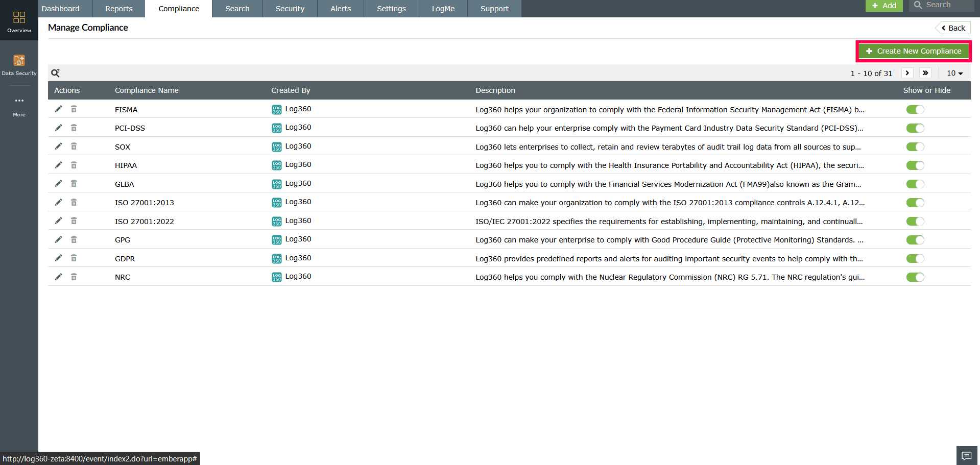Image resolution: width=980 pixels, height=465 pixels.
Task: Toggle visibility of PCI-DSS compliance
Action: point(915,128)
